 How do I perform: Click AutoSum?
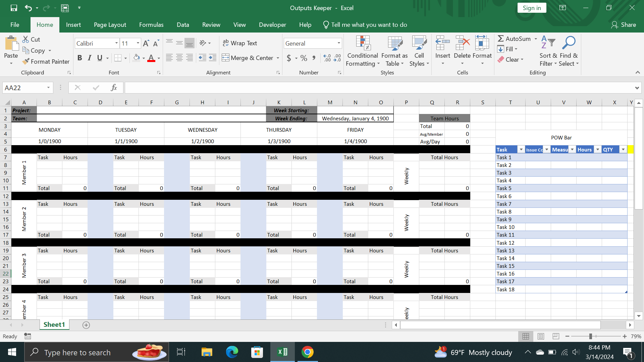pyautogui.click(x=514, y=39)
